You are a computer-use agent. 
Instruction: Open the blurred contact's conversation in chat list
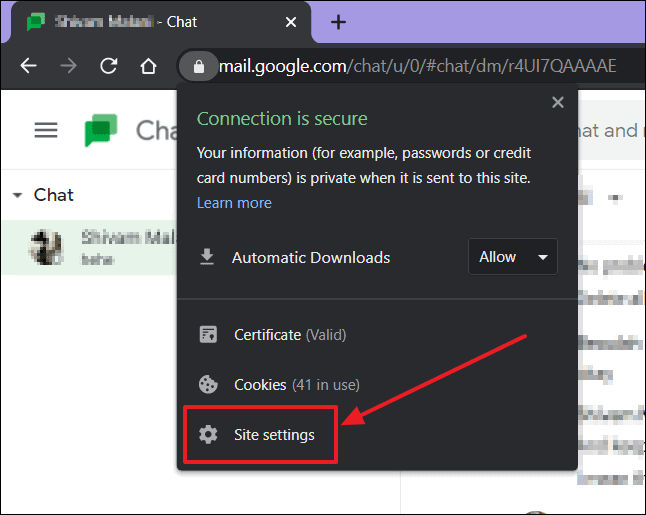(89, 247)
